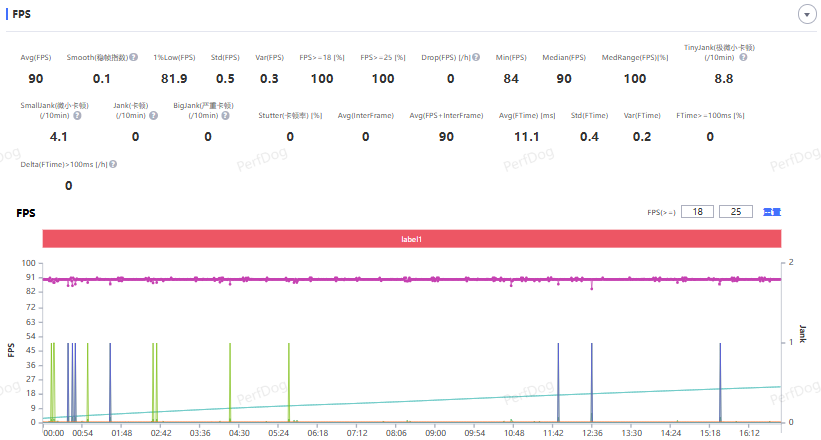Click the Jank axis title on the right

[x=802, y=334]
